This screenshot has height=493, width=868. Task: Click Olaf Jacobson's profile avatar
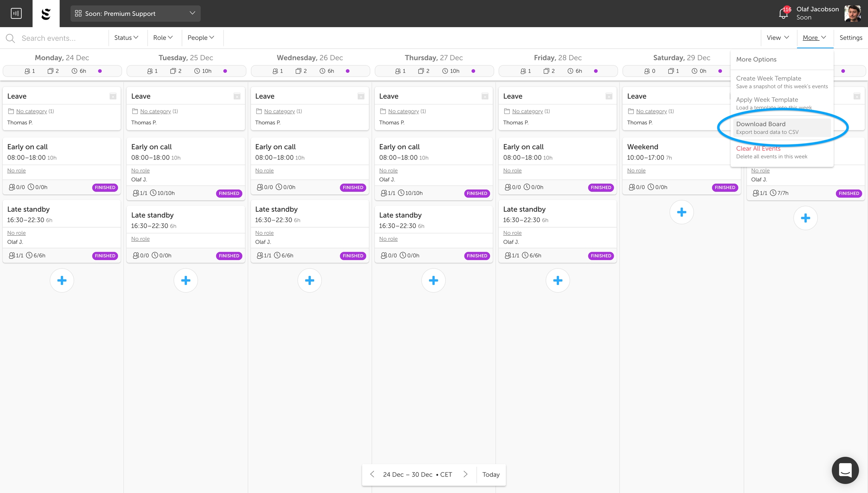click(853, 14)
